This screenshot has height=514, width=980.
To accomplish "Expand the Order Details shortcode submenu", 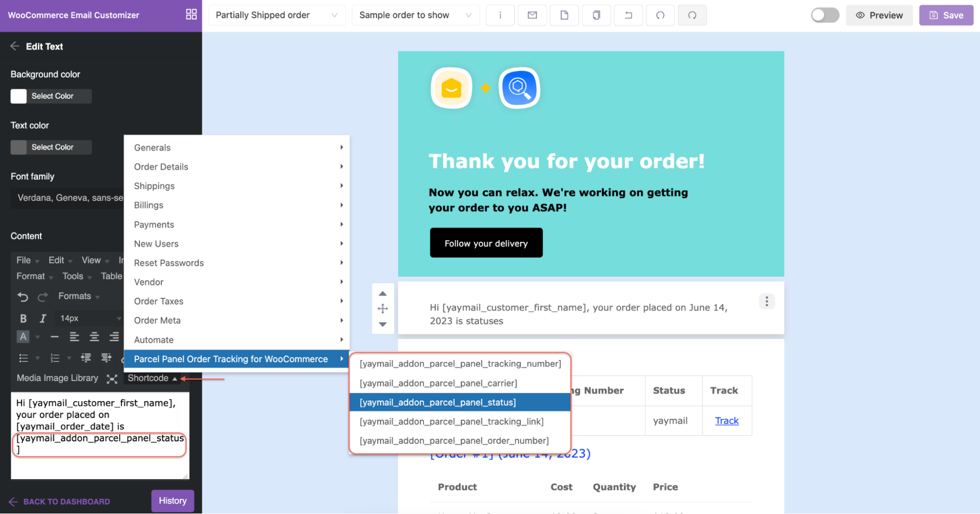I will tap(237, 167).
